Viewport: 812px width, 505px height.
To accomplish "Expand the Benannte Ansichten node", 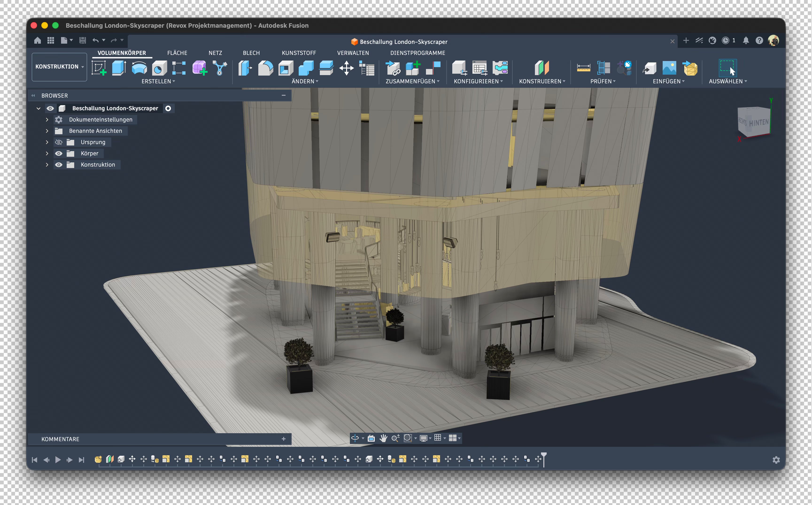I will (x=47, y=131).
